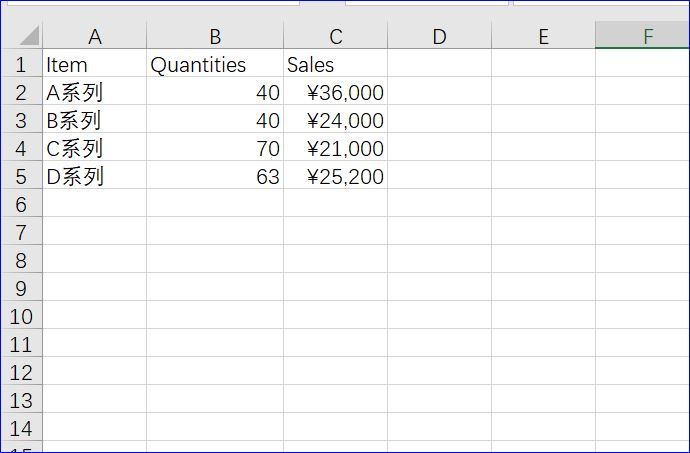690x453 pixels.
Task: Select column A header
Action: pos(95,37)
